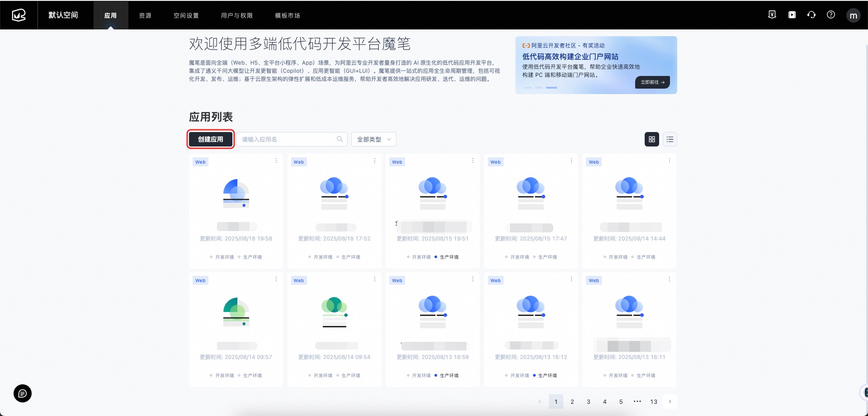Go to page 2 in pagination
Image resolution: width=868 pixels, height=416 pixels.
572,402
